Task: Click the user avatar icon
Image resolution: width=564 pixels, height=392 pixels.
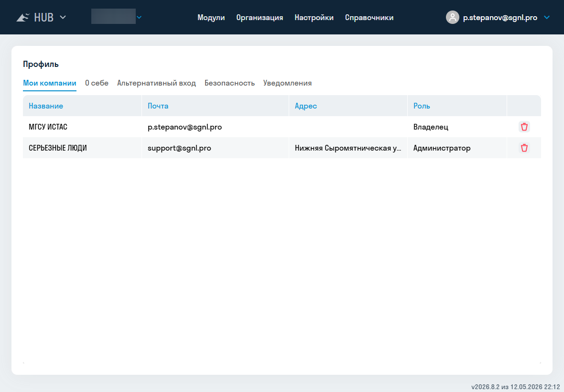Action: coord(453,17)
